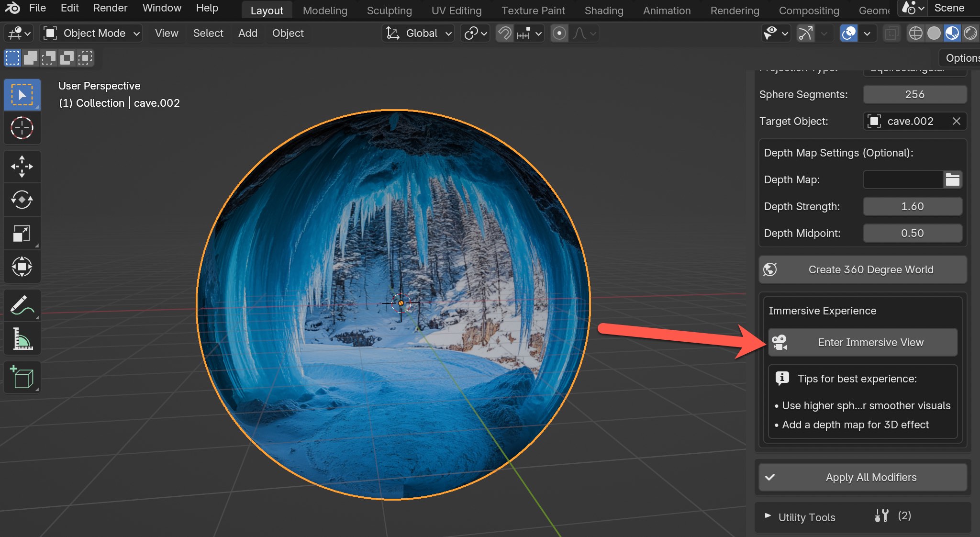The width and height of the screenshot is (980, 537).
Task: Adjust the Depth Midpoint value field
Action: point(913,234)
